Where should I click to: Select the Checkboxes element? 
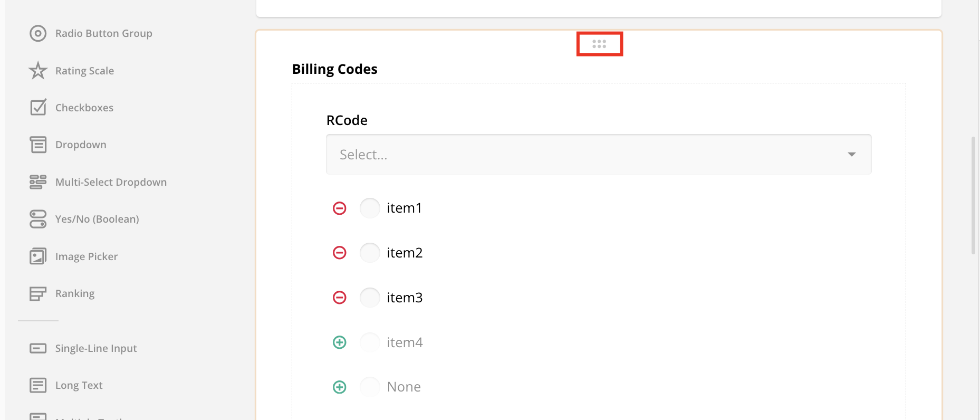[84, 107]
